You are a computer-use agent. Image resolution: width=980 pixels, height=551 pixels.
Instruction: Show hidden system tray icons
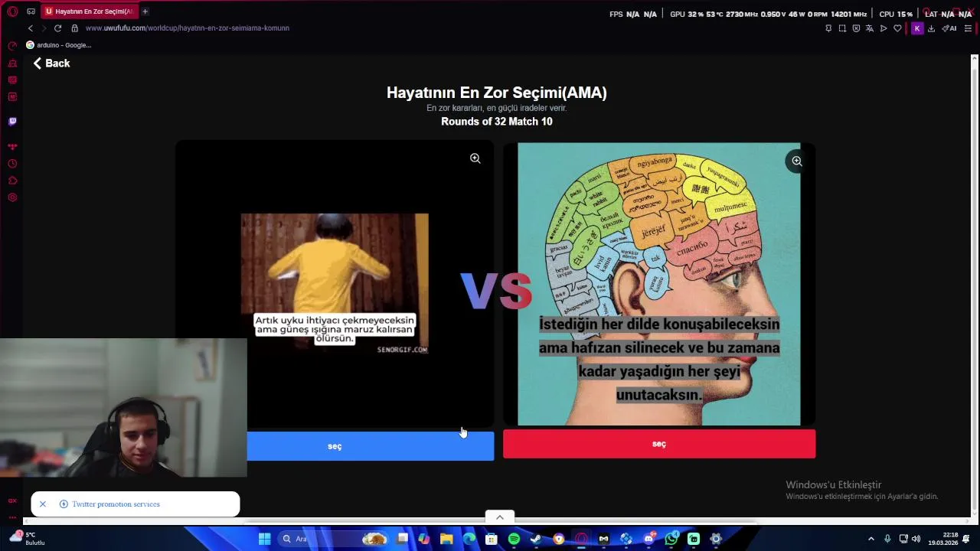click(x=871, y=539)
